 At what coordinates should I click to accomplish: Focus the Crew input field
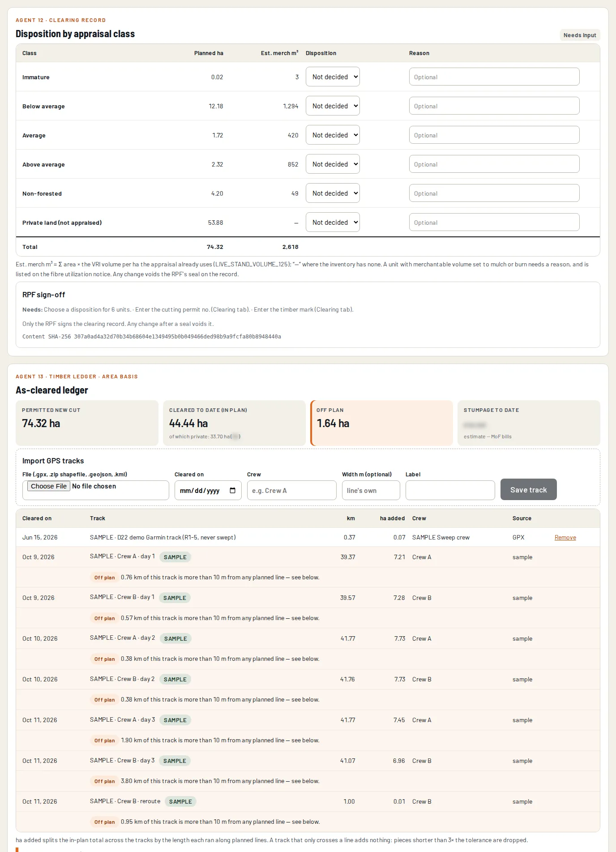(x=291, y=490)
